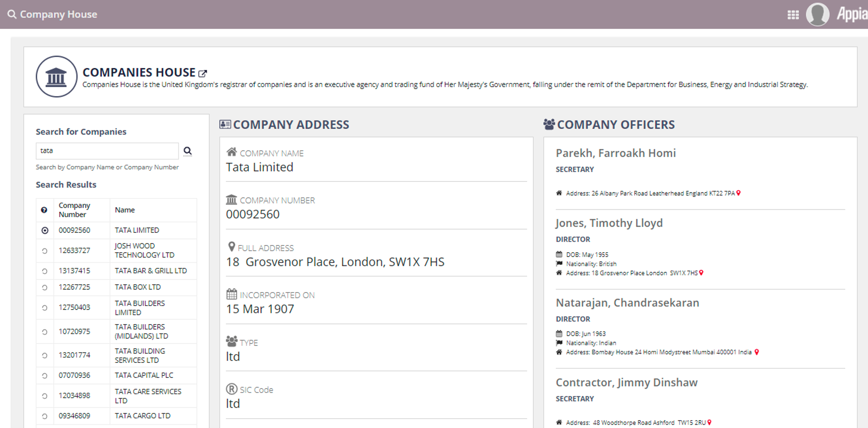Click company number 10720975
The width and height of the screenshot is (868, 428).
tap(74, 332)
